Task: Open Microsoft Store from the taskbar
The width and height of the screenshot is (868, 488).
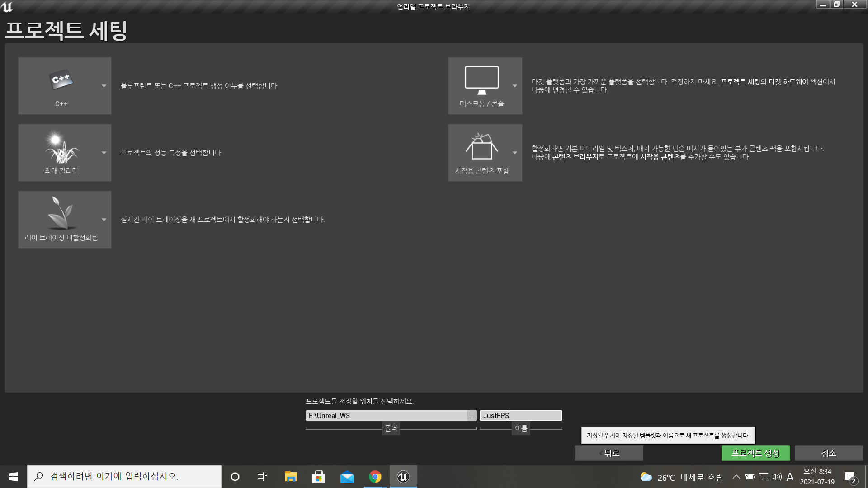Action: coord(319,477)
